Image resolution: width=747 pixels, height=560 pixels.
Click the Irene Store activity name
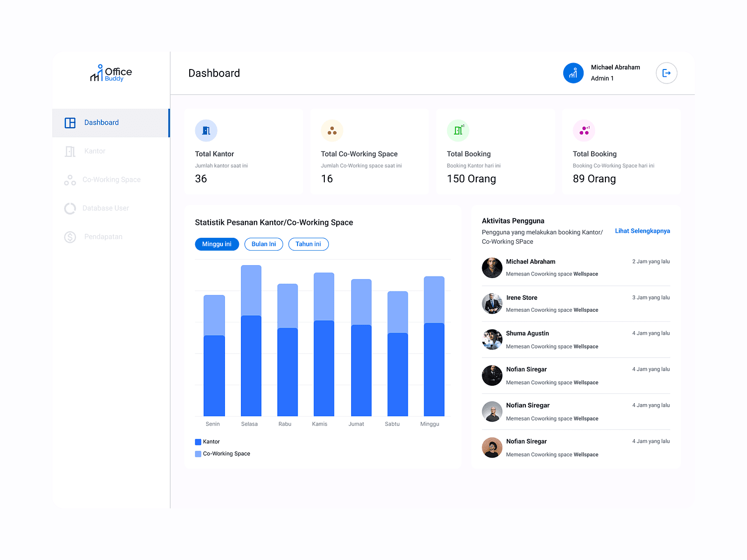[x=522, y=298]
